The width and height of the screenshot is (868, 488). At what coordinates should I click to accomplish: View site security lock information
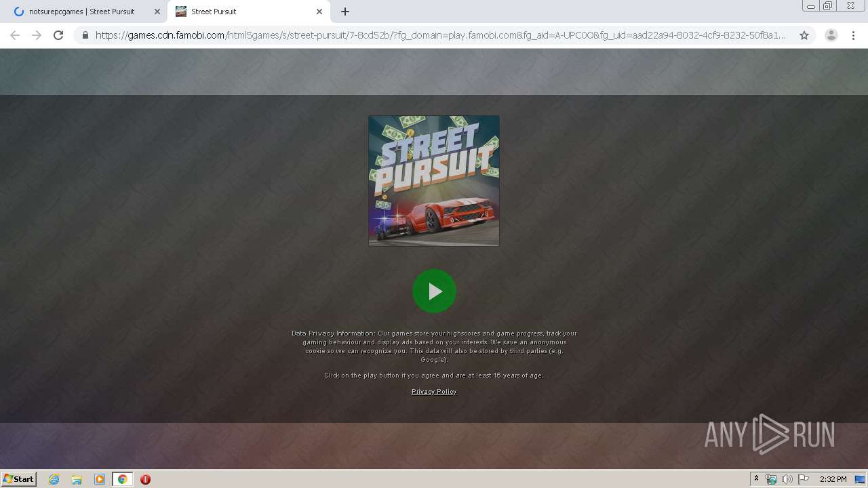click(85, 35)
